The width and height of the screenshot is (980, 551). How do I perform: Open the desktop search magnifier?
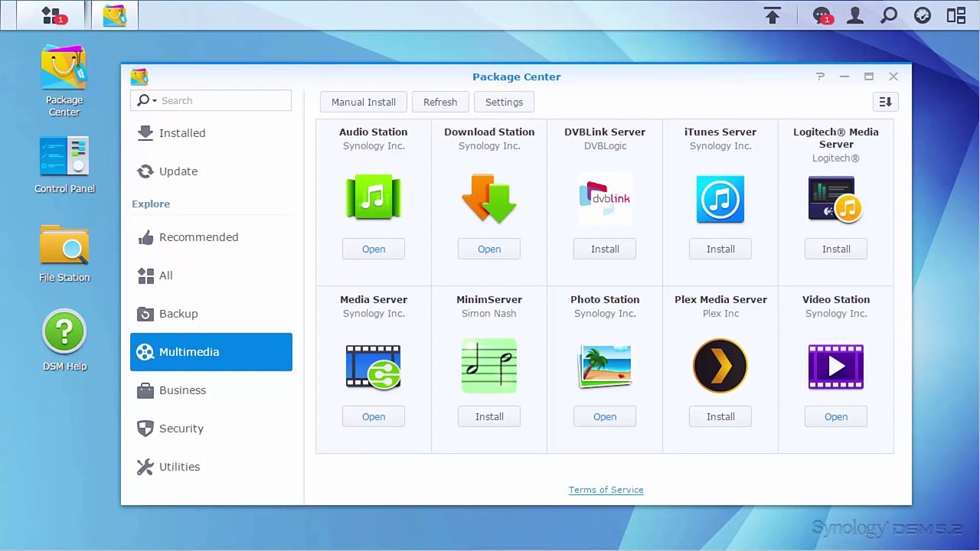[889, 15]
